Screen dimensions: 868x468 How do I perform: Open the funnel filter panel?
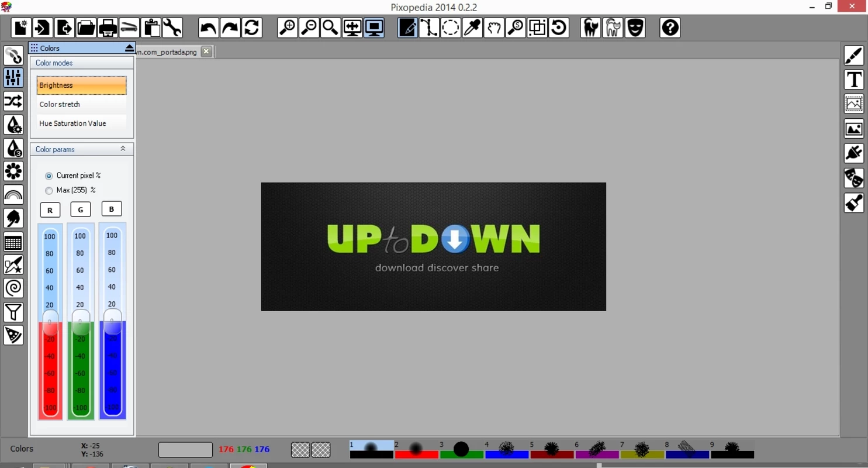coord(13,312)
